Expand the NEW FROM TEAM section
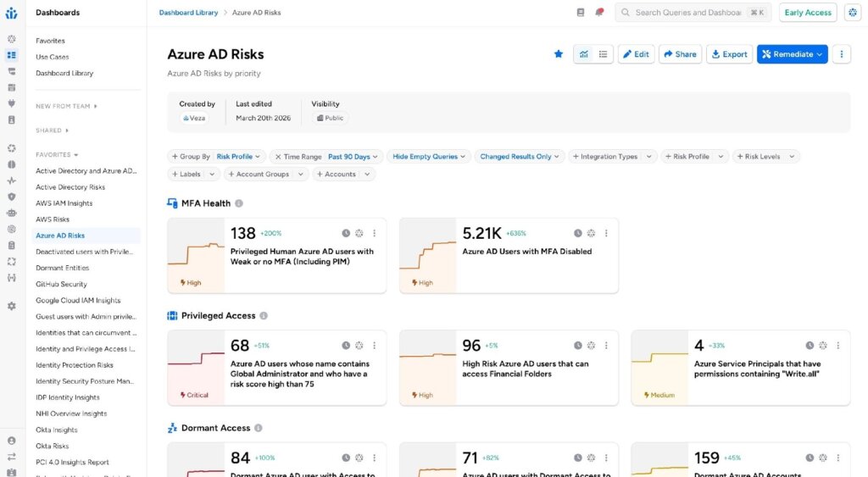Image resolution: width=868 pixels, height=477 pixels. tap(66, 106)
